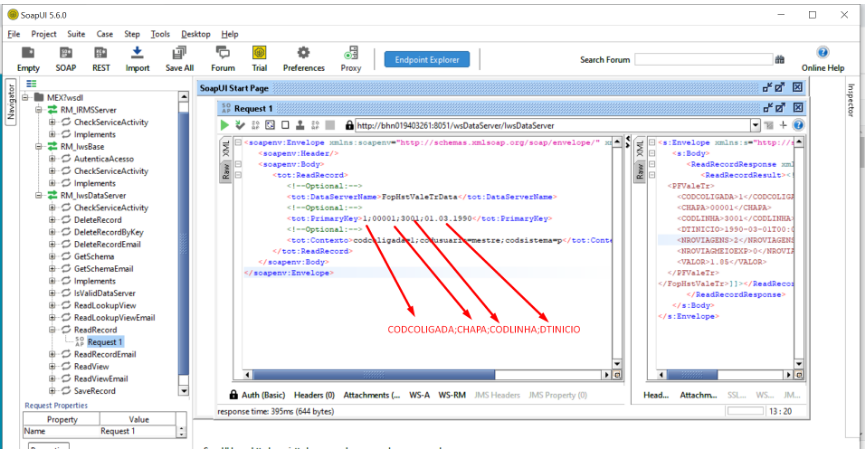Click the clone request person icon
The image size is (866, 452).
[300, 125]
